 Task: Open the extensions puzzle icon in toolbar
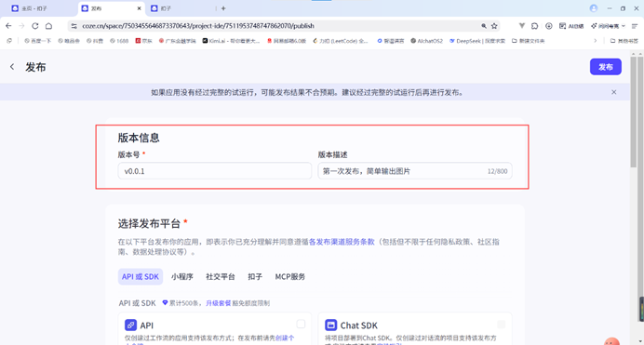click(535, 26)
